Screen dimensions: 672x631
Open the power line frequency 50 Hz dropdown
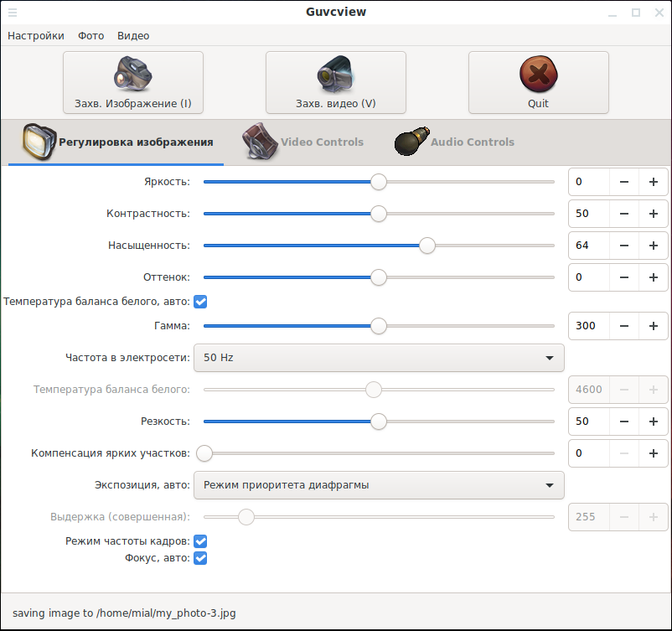(379, 358)
